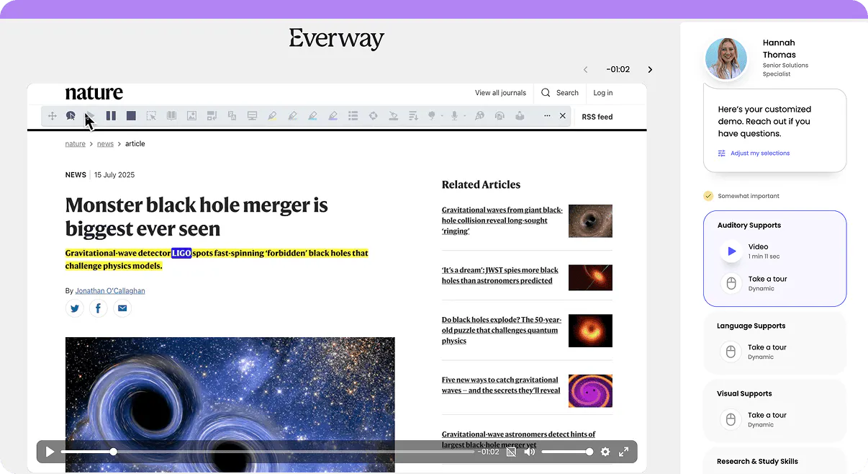Click the nature logo

point(94,93)
